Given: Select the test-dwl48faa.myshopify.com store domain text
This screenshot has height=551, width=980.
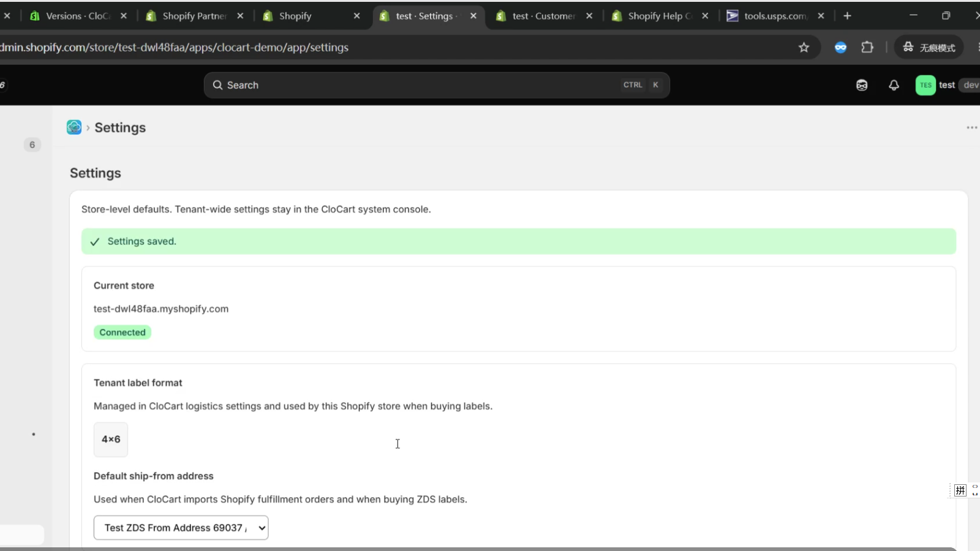Looking at the screenshot, I should (161, 309).
